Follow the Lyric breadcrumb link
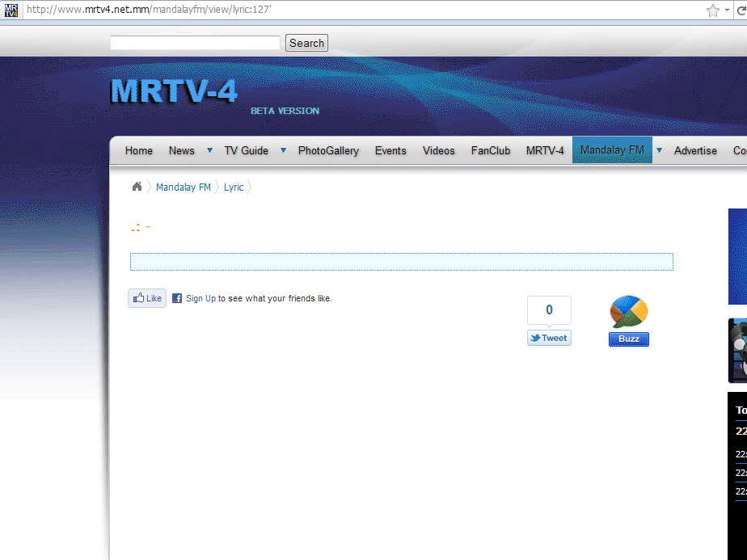Image resolution: width=747 pixels, height=560 pixels. [234, 187]
